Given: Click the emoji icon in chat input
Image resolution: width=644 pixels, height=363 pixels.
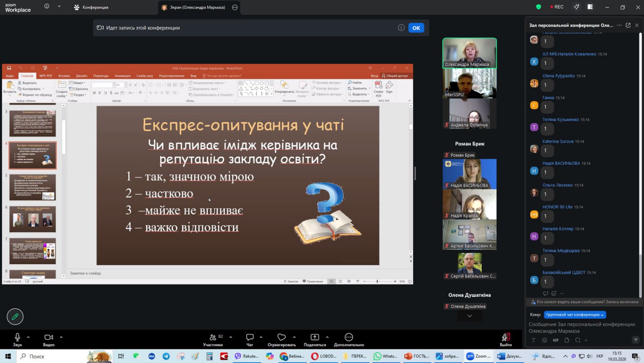Looking at the screenshot, I should point(545,340).
